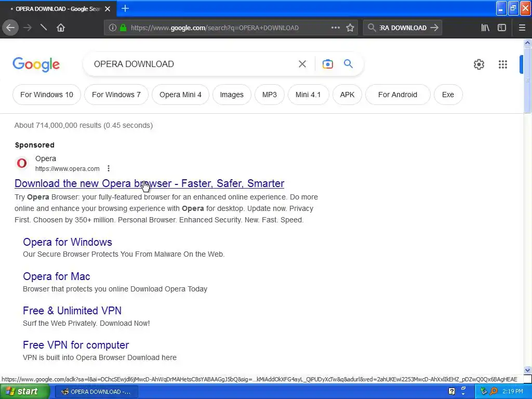The width and height of the screenshot is (532, 399).
Task: Open the Google apps grid
Action: point(503,64)
